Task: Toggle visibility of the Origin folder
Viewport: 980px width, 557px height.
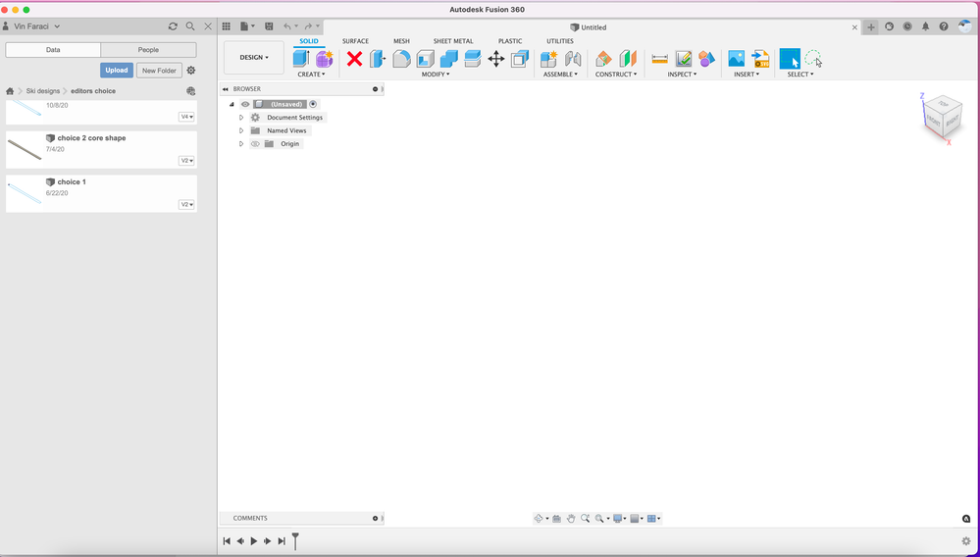Action: pos(255,143)
